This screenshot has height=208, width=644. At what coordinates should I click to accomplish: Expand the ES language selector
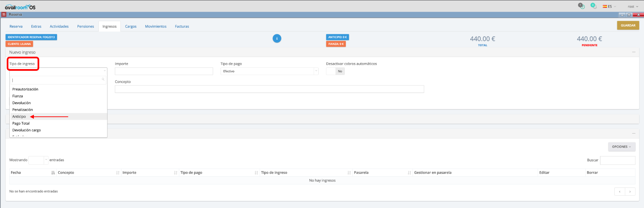click(x=609, y=6)
